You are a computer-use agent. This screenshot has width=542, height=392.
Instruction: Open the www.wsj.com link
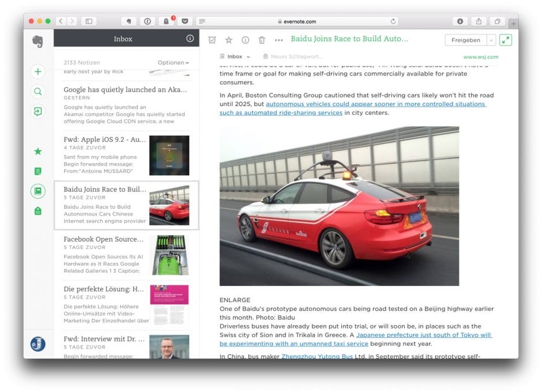481,56
